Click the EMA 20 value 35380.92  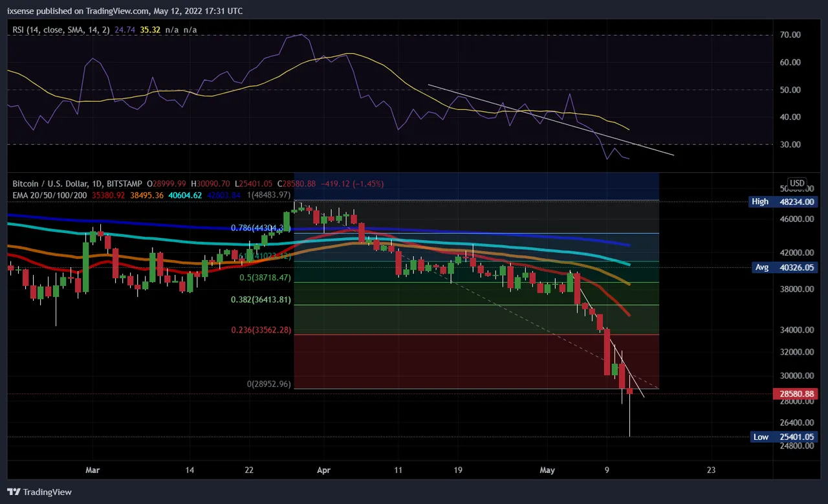point(108,195)
